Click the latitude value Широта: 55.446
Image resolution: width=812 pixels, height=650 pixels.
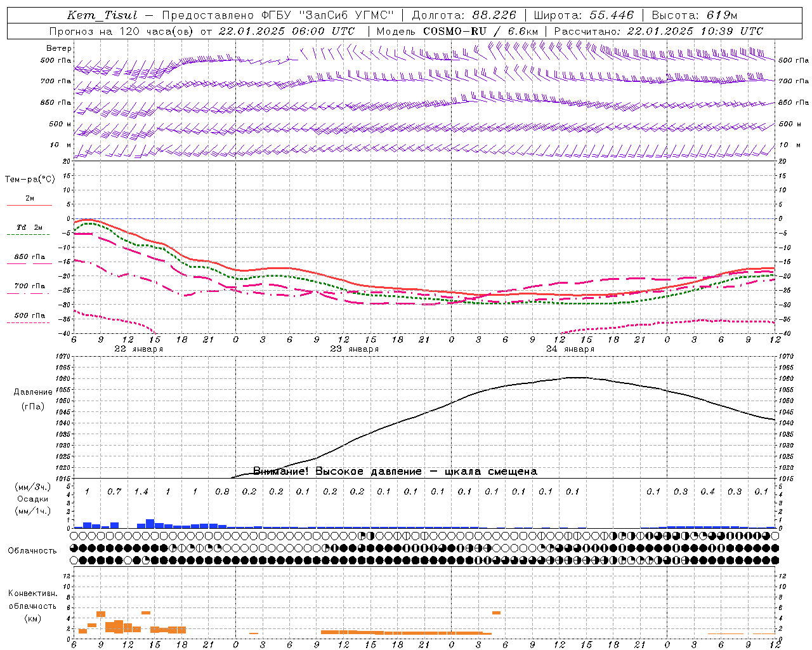(584, 15)
